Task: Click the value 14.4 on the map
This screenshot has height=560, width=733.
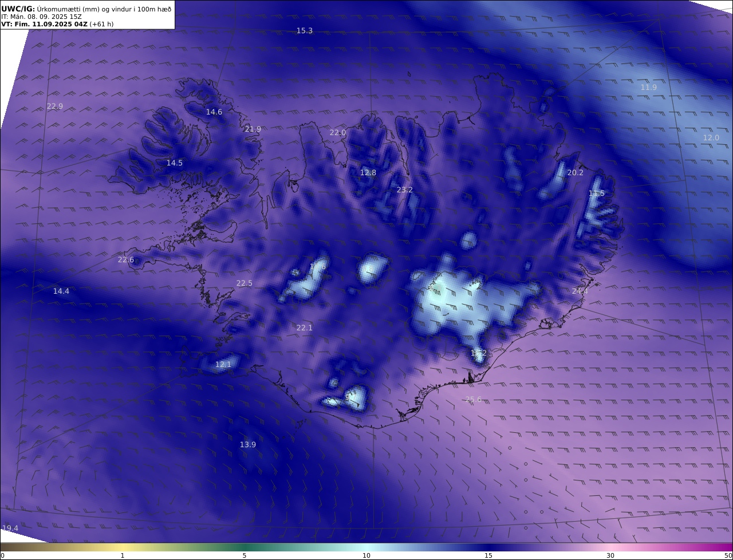Action: pyautogui.click(x=61, y=291)
